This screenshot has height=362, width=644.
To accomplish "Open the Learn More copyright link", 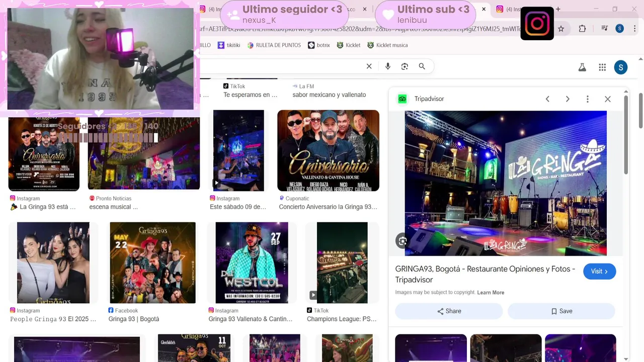I will coord(491,293).
